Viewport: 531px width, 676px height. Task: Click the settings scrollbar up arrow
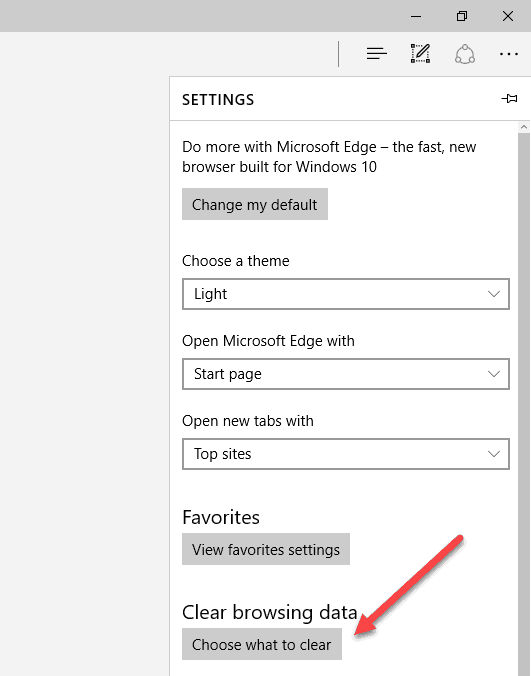pos(524,127)
